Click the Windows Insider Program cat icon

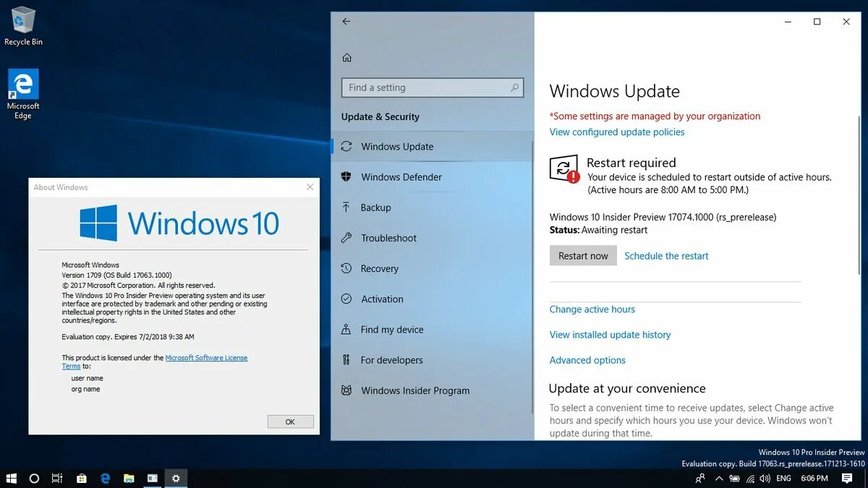(346, 390)
